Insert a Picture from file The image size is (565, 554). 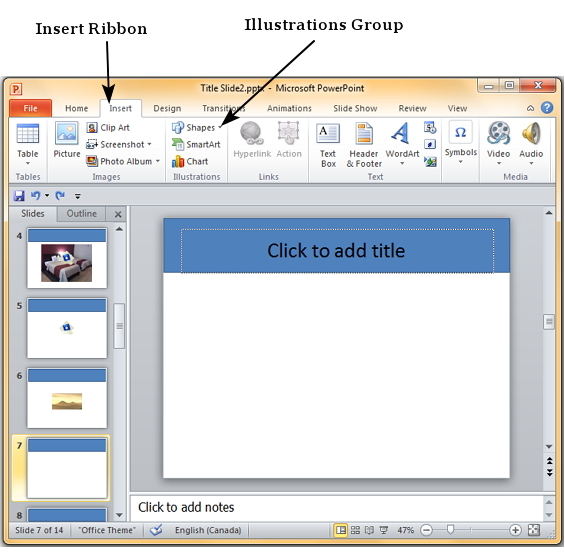coord(67,141)
